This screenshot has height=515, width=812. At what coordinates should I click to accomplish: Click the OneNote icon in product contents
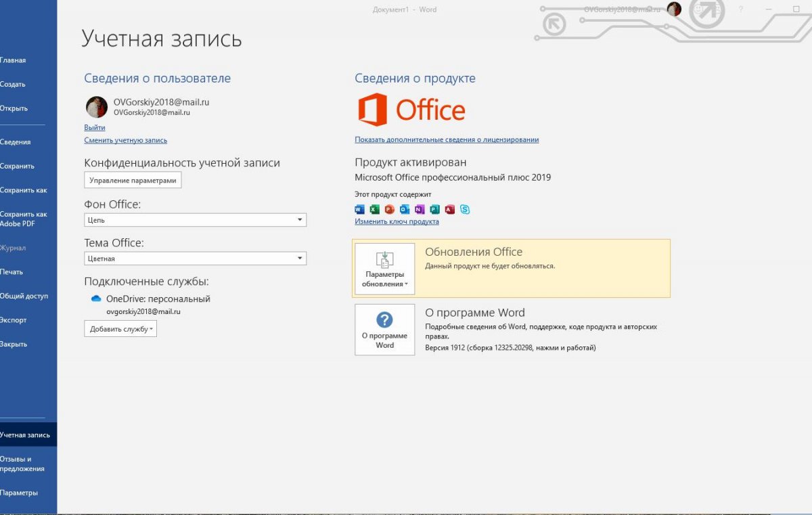pyautogui.click(x=420, y=209)
